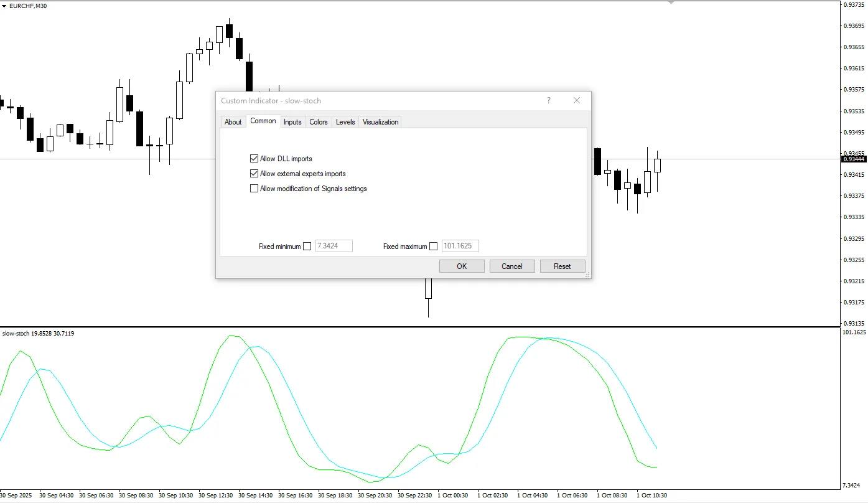868x503 pixels.
Task: Uncheck Allow DLL imports
Action: pos(254,159)
